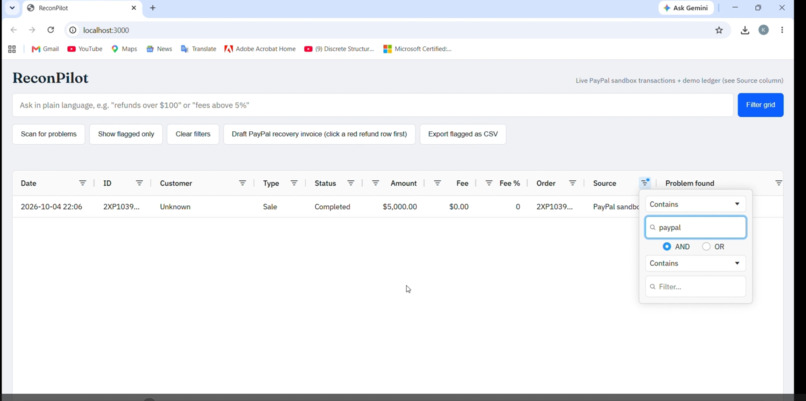The height and width of the screenshot is (401, 806).
Task: Sort by the Problem found column header
Action: [x=689, y=183]
